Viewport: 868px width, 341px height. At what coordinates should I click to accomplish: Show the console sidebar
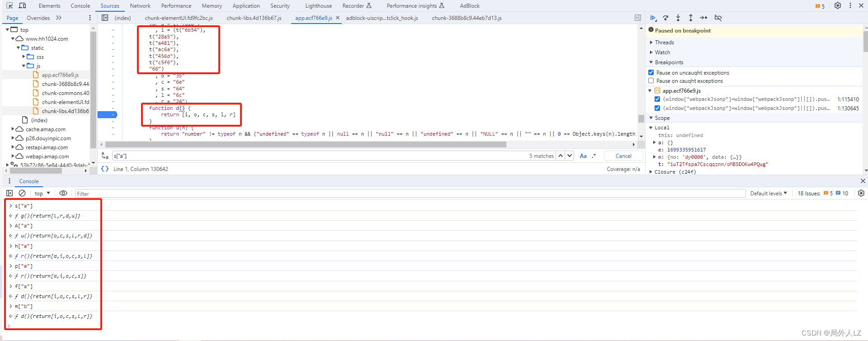pos(9,193)
